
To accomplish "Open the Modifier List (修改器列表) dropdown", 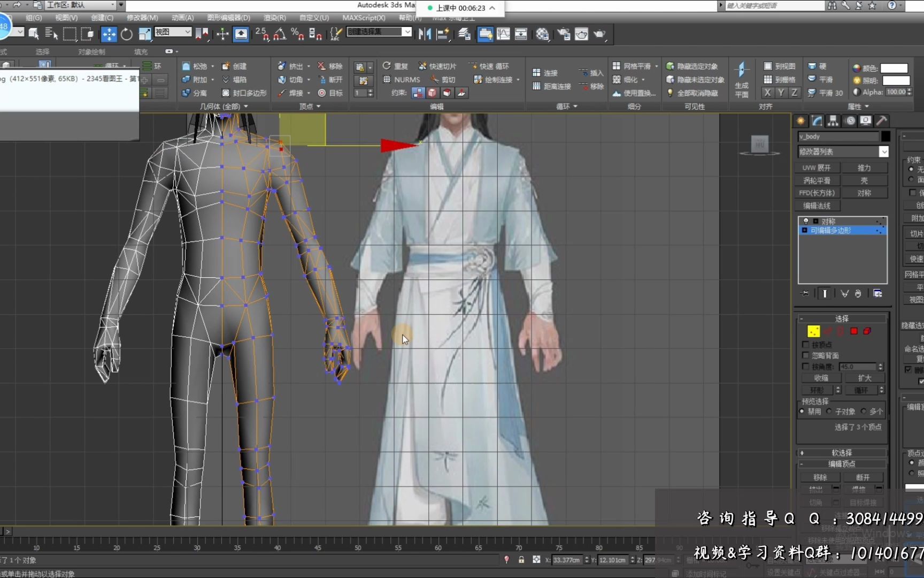I will click(x=883, y=152).
